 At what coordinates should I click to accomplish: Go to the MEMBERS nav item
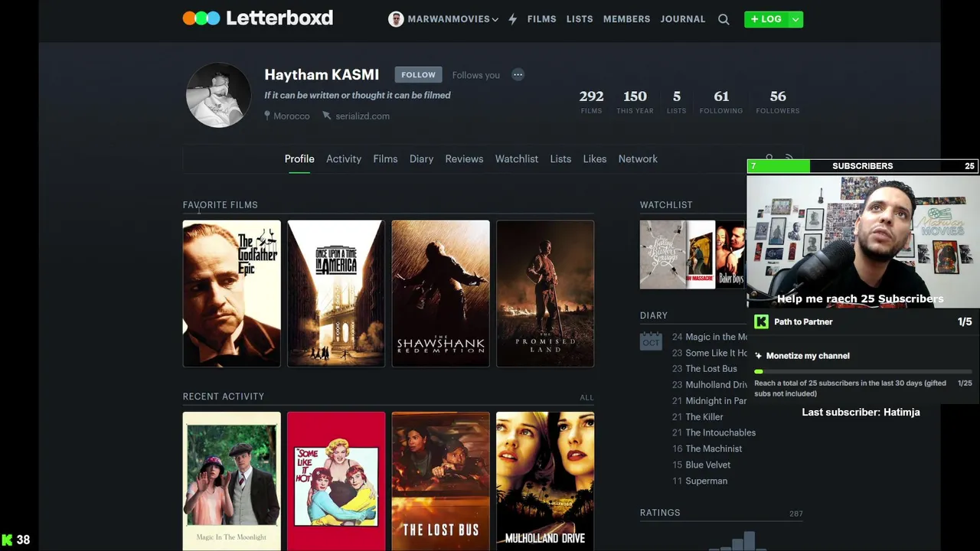tap(626, 19)
